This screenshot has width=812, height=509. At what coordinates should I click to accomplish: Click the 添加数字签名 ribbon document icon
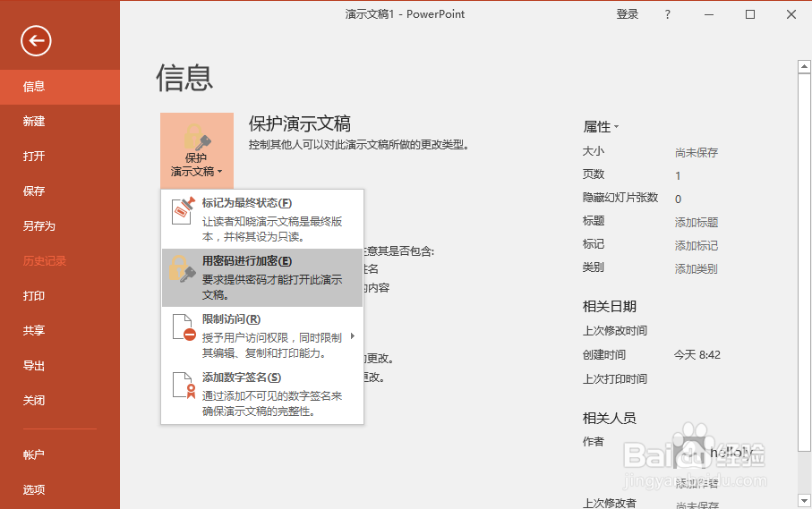(184, 386)
